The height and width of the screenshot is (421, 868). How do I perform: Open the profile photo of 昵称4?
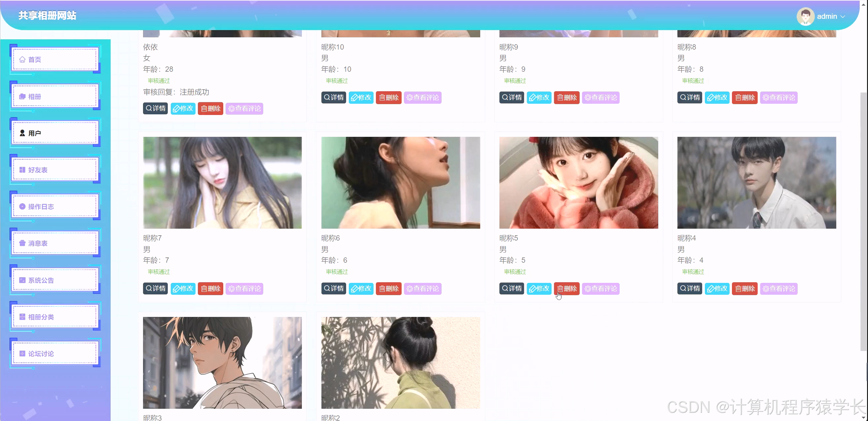coord(756,182)
